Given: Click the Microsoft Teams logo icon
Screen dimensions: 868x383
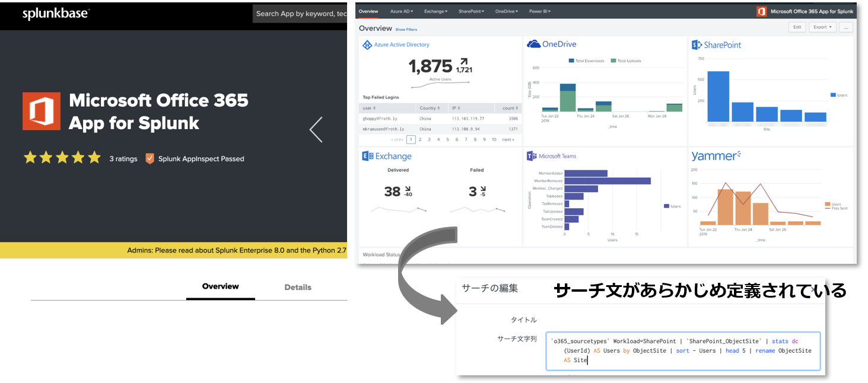Looking at the screenshot, I should click(x=532, y=156).
